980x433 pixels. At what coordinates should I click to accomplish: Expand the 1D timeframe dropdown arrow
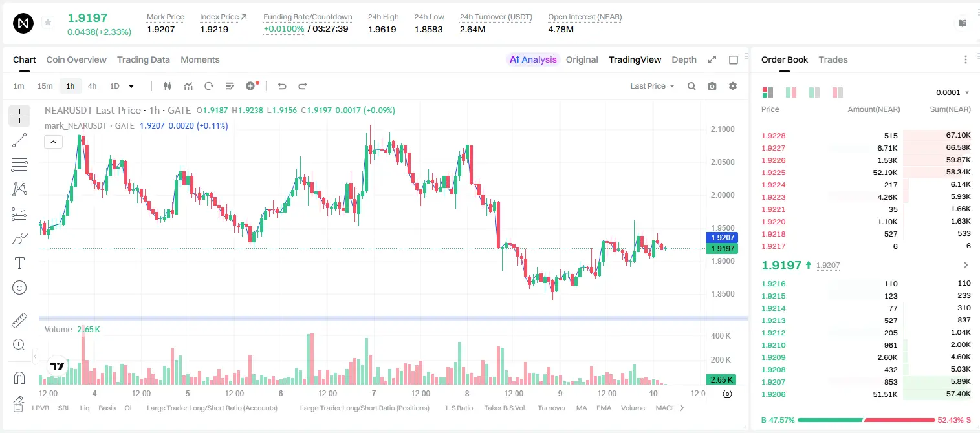click(x=131, y=86)
